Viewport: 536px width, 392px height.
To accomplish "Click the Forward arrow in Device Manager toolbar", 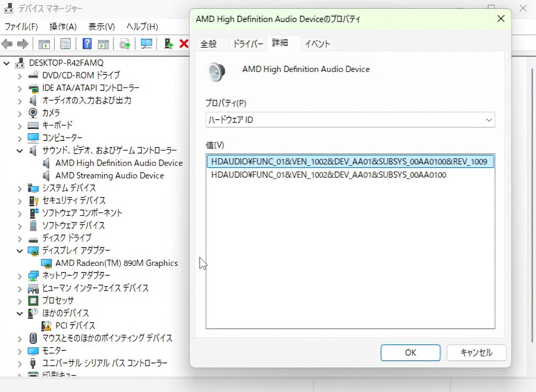I will 23,44.
